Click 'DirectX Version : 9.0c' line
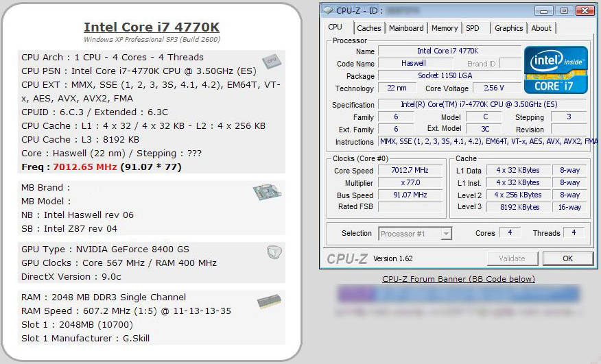Viewport: 601px width, 364px height. (x=71, y=277)
